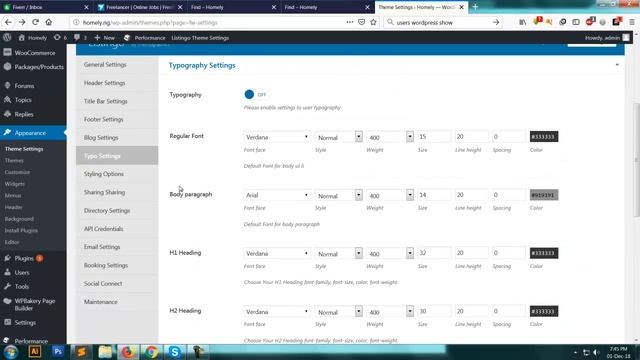640x360 pixels.
Task: Click Regular Font size field
Action: point(433,137)
